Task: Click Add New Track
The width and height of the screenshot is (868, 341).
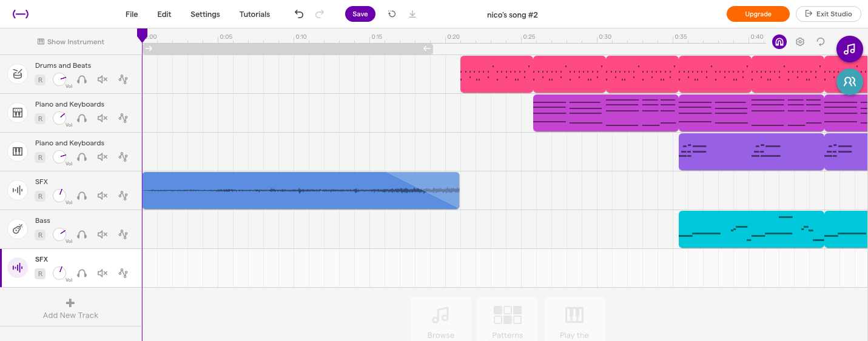Action: pyautogui.click(x=70, y=308)
